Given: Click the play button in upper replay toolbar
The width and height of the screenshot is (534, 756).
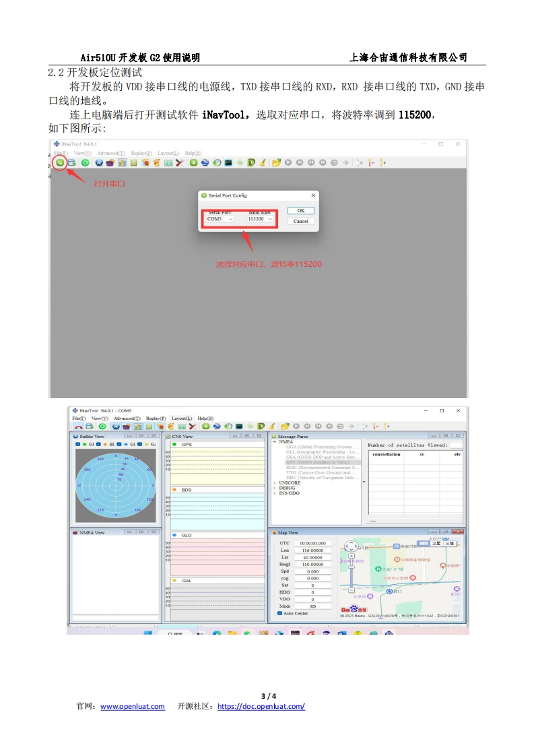Looking at the screenshot, I should click(x=288, y=162).
